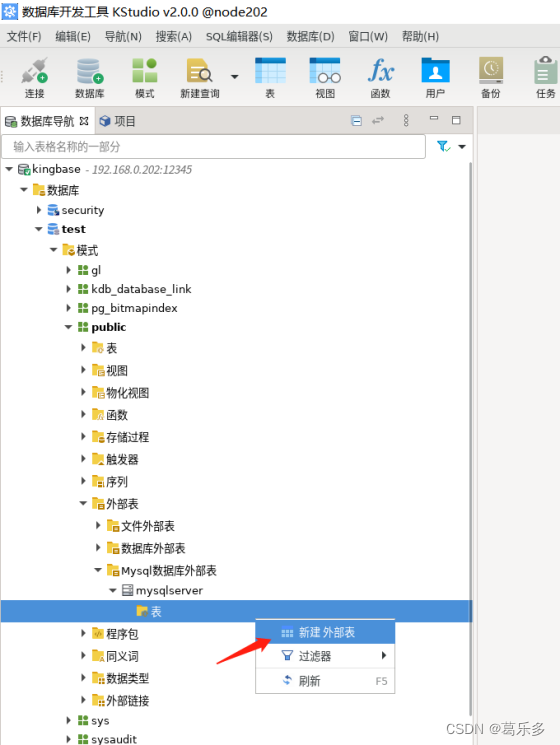Image resolution: width=560 pixels, height=745 pixels.
Task: Click the filter funnel icon beside search box
Action: [x=443, y=146]
